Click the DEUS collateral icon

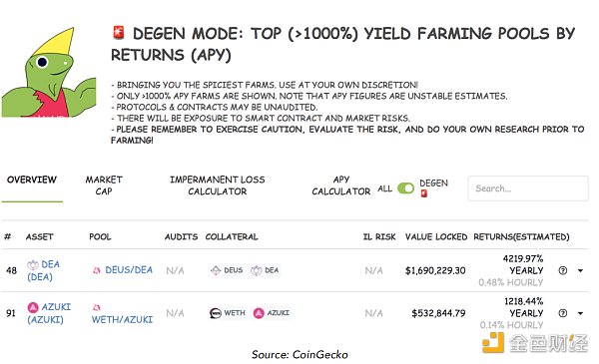(216, 270)
